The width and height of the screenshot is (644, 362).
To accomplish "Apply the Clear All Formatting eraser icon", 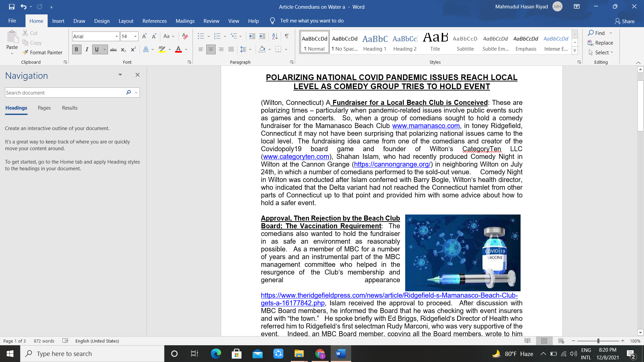I will [185, 36].
